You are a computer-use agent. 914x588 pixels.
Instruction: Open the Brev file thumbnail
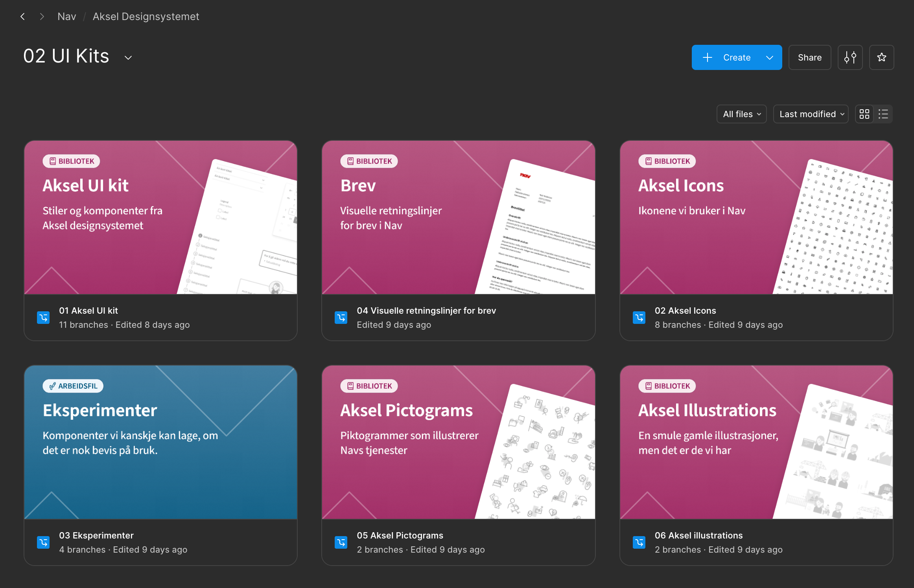[458, 217]
